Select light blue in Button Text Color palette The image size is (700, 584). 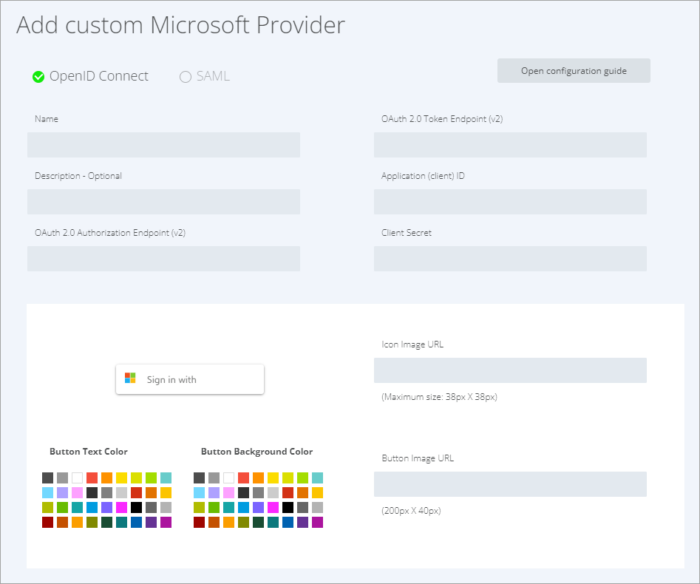pos(48,492)
